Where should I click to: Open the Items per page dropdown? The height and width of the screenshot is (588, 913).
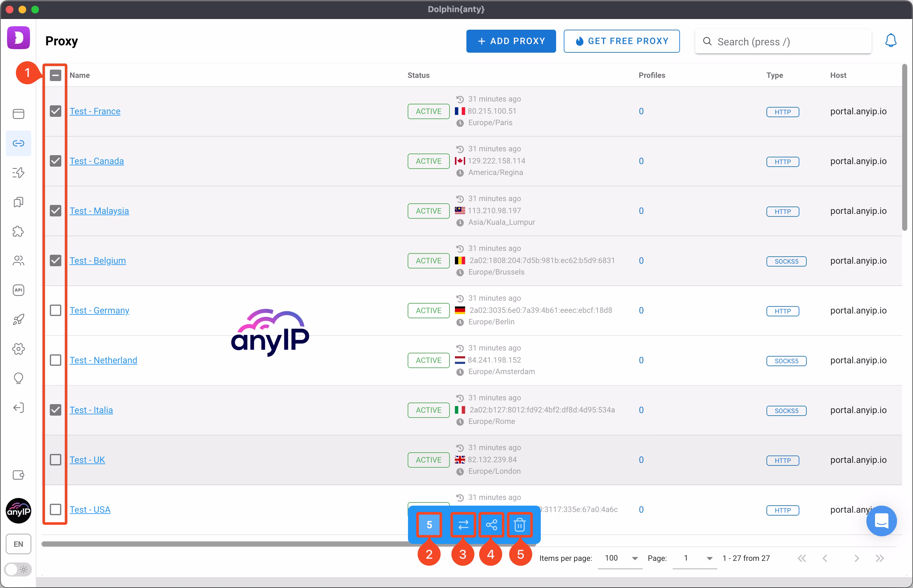(x=619, y=558)
